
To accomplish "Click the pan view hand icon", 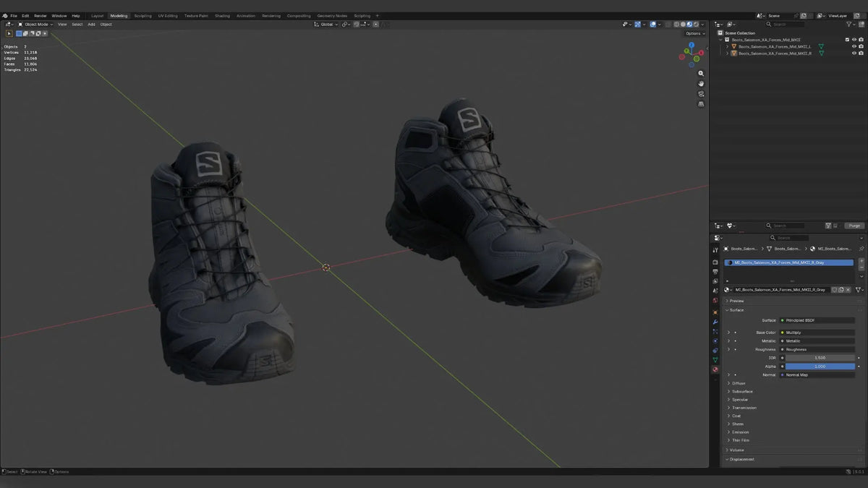I will point(701,84).
